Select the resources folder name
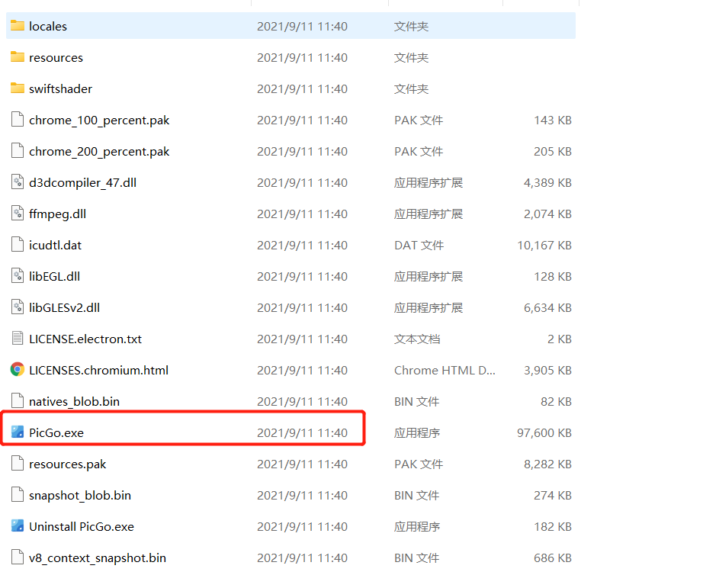Viewport: 703px width, 588px height. coord(56,58)
